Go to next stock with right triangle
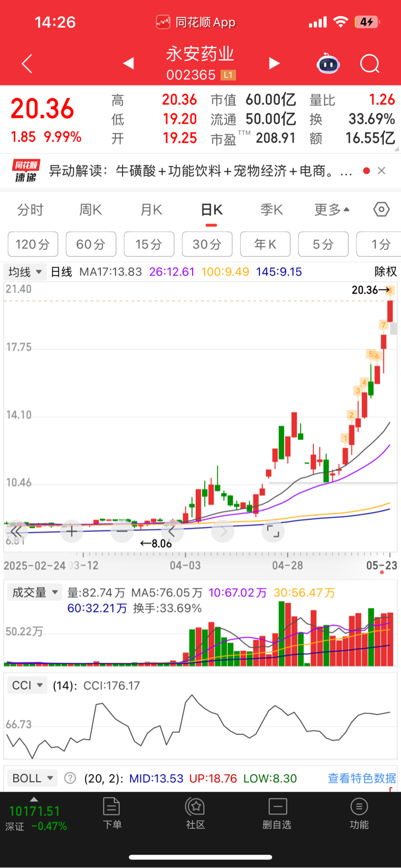This screenshot has height=868, width=401. [x=274, y=63]
